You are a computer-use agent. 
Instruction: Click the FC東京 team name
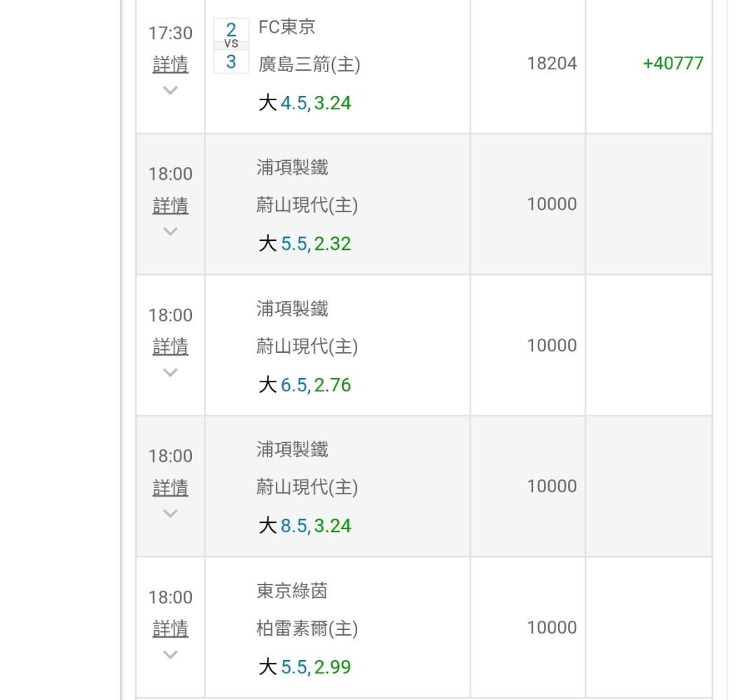click(286, 27)
